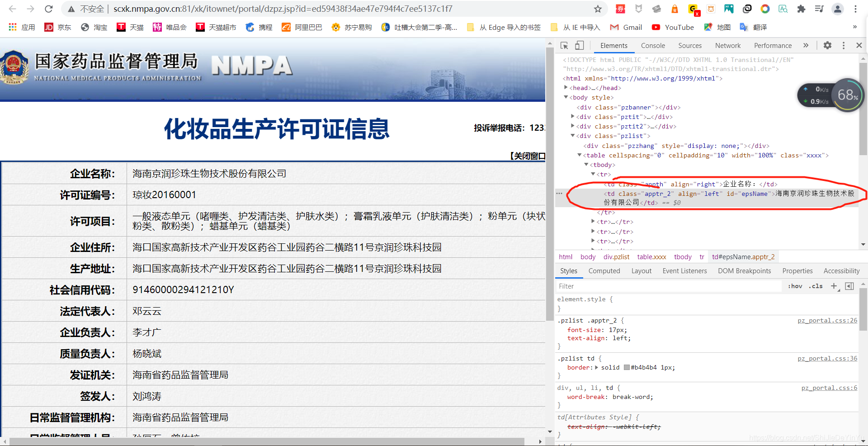
Task: Collapse the div class pzlist node
Action: coord(573,136)
